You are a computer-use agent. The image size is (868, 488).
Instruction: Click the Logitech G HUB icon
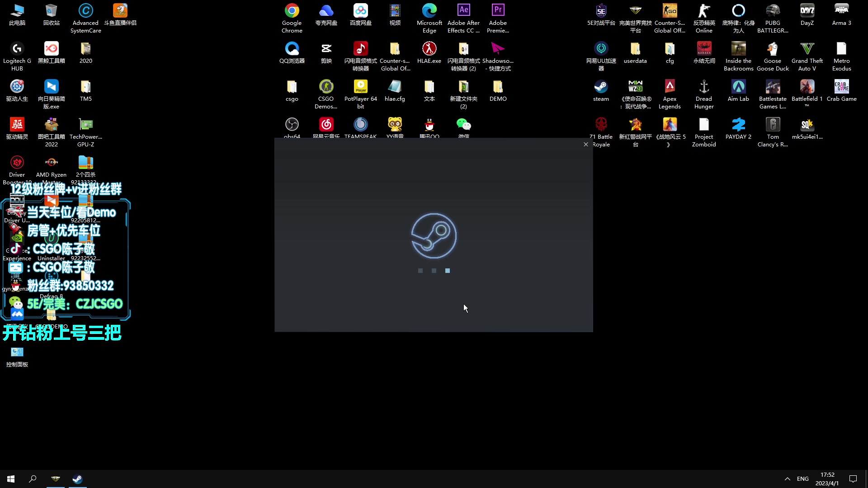(x=17, y=49)
